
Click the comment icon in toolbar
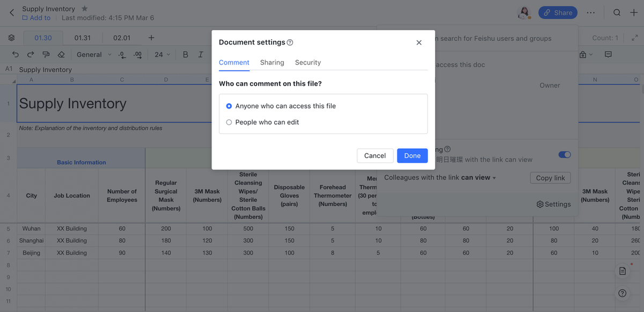pyautogui.click(x=608, y=55)
